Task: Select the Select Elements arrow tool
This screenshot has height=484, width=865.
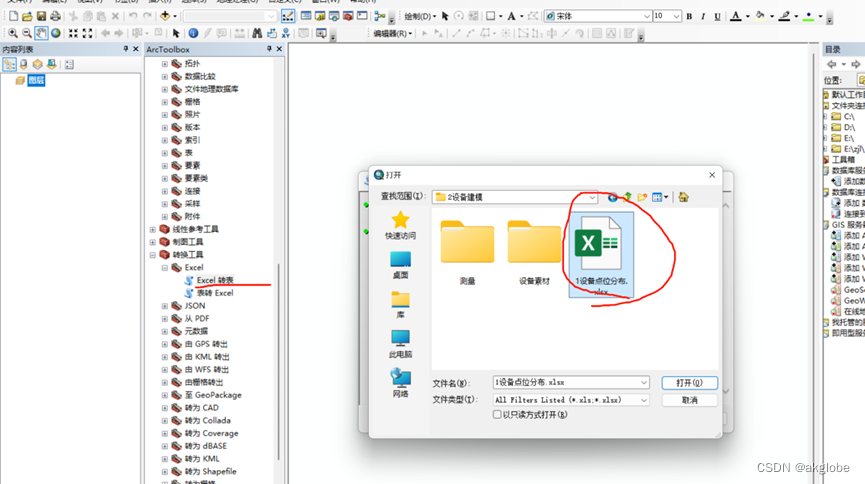Action: click(x=176, y=33)
